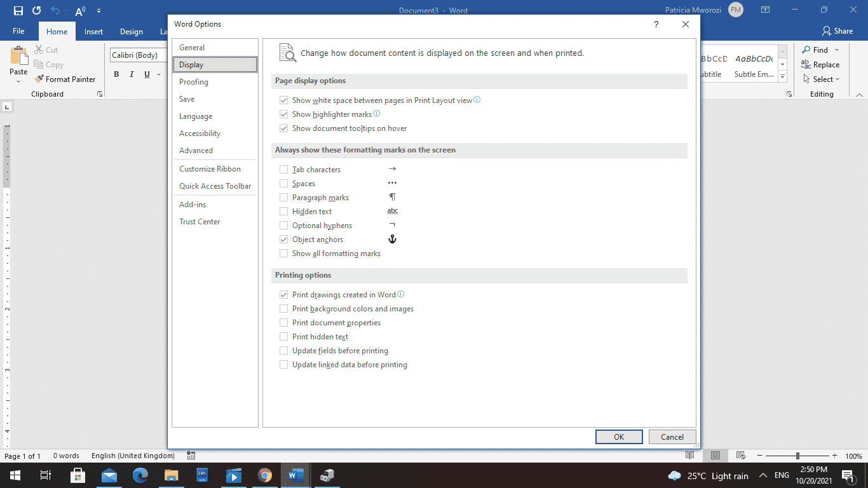Screen dimensions: 868x488
Task: Open the Underline style dropdown
Action: (x=159, y=74)
